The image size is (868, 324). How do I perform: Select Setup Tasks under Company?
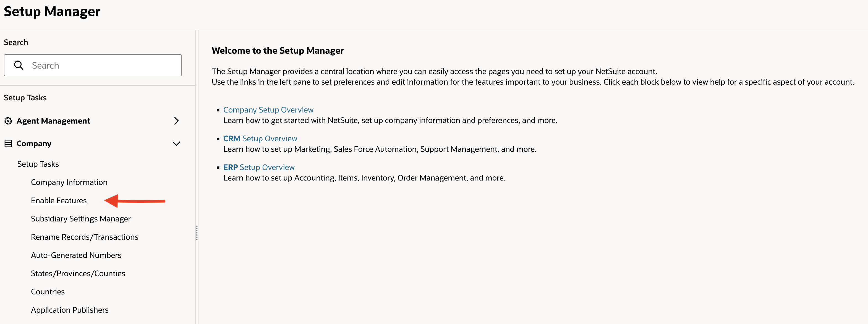pos(38,164)
